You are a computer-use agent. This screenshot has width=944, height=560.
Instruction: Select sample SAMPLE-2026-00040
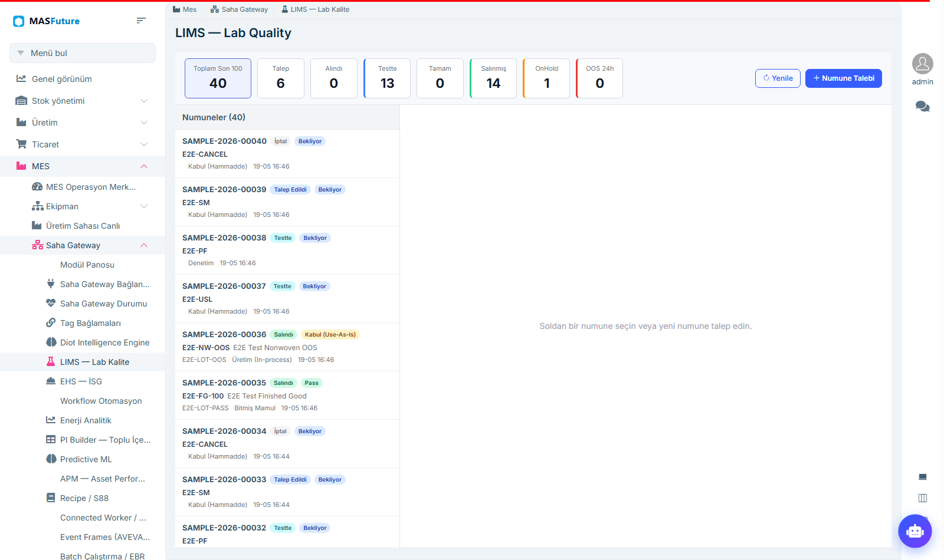[287, 154]
